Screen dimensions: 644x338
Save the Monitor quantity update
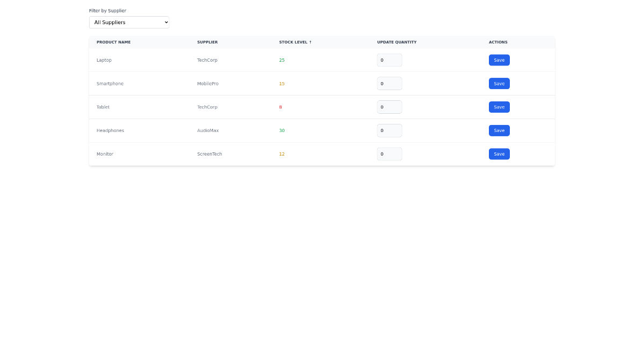[499, 154]
